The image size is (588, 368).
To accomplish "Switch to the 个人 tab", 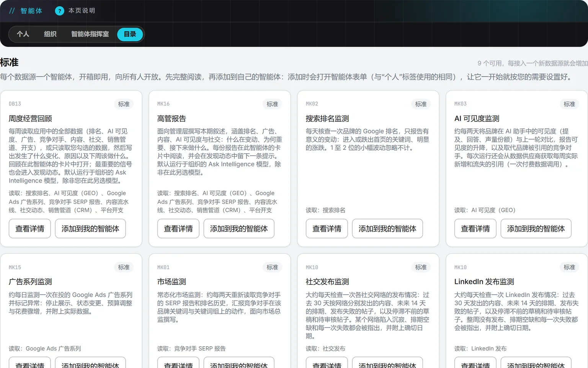I will [23, 34].
